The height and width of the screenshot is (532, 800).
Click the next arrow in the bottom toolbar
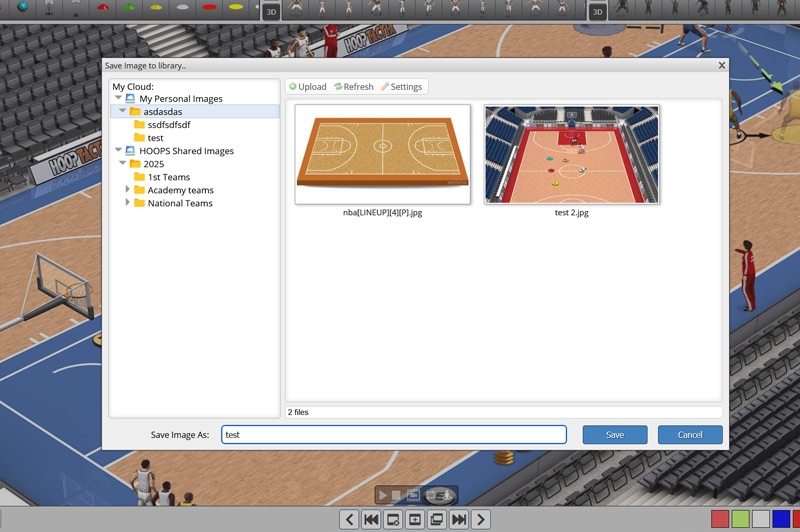click(x=481, y=519)
